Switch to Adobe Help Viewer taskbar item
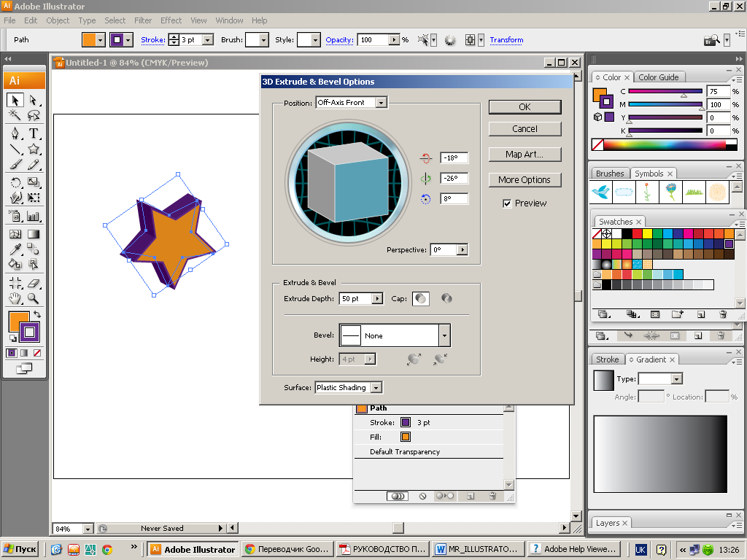This screenshot has height=560, width=747. 573,549
